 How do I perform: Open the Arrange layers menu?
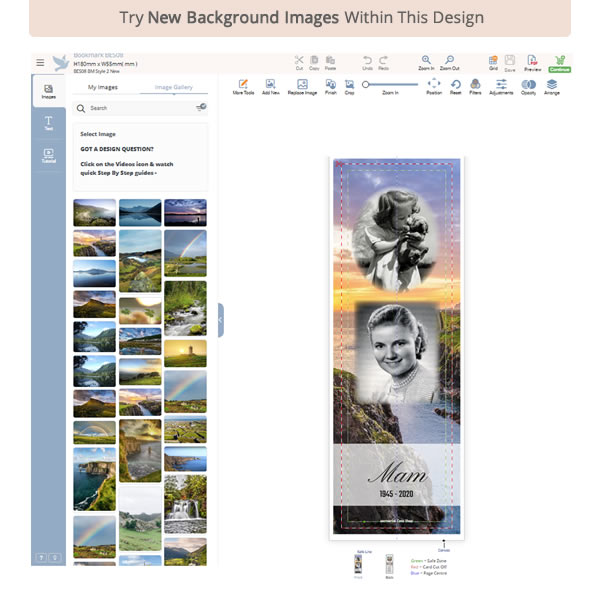pos(552,87)
